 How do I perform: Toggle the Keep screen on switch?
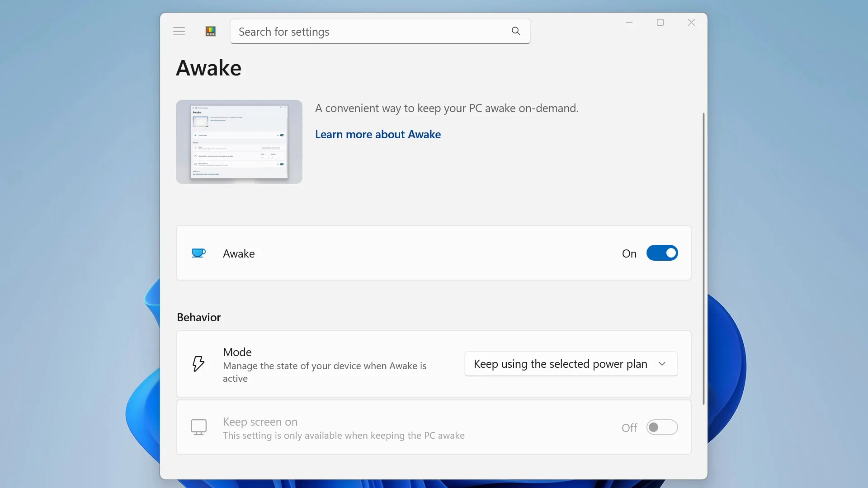(x=662, y=427)
